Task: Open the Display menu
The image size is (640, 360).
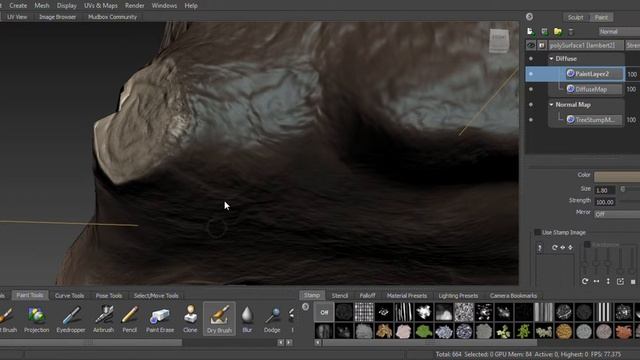Action: coord(67,6)
